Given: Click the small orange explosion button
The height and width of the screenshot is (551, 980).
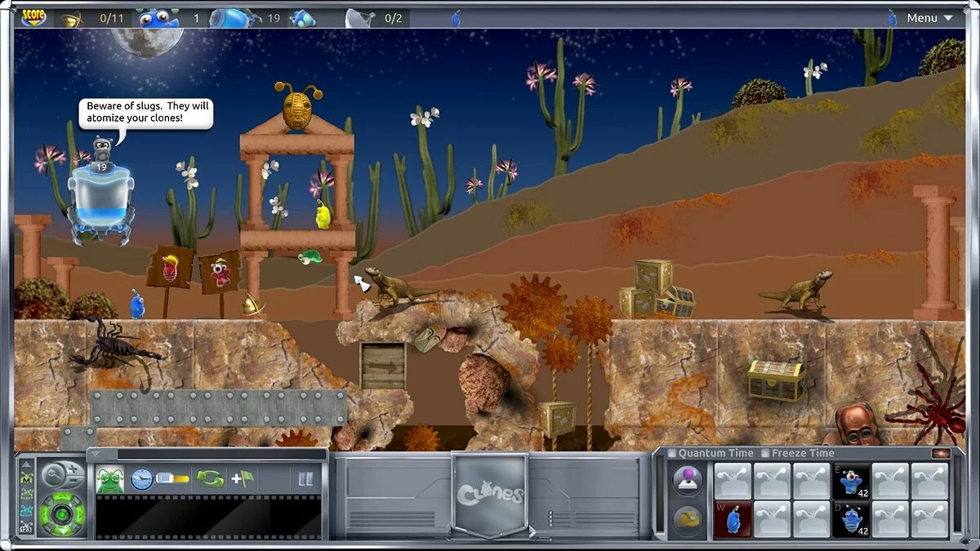Looking at the screenshot, I should 941,453.
